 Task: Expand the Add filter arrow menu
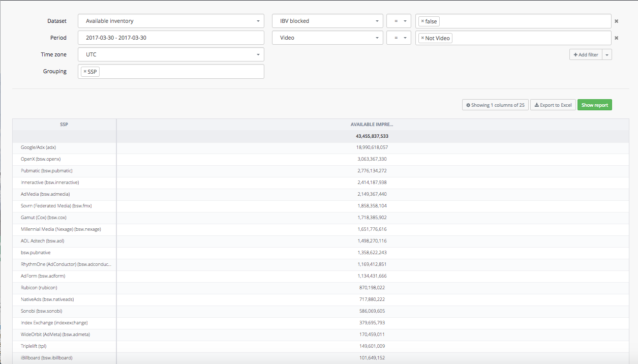click(x=607, y=55)
